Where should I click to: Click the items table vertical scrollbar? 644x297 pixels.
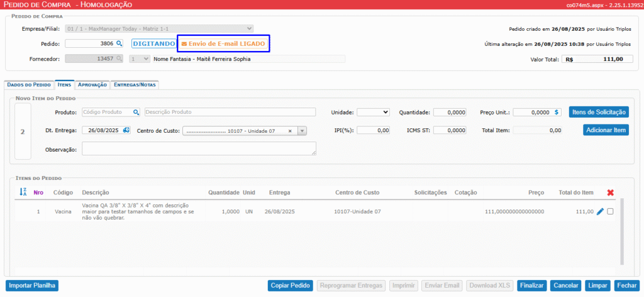click(622, 232)
